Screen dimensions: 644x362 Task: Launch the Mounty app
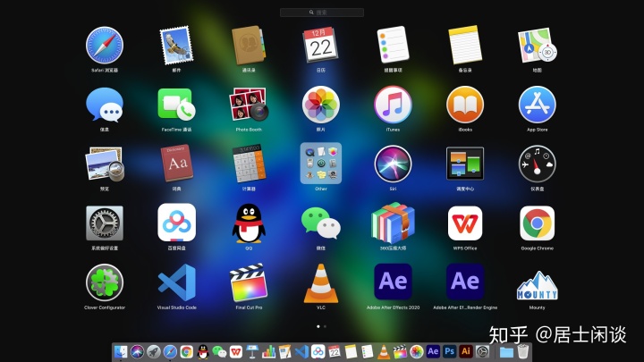(x=538, y=285)
